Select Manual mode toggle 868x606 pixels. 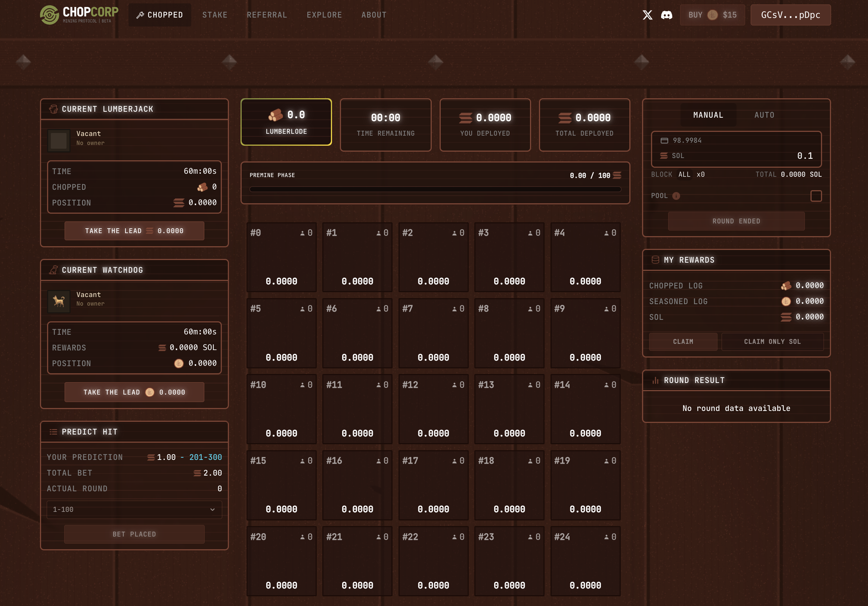point(708,115)
